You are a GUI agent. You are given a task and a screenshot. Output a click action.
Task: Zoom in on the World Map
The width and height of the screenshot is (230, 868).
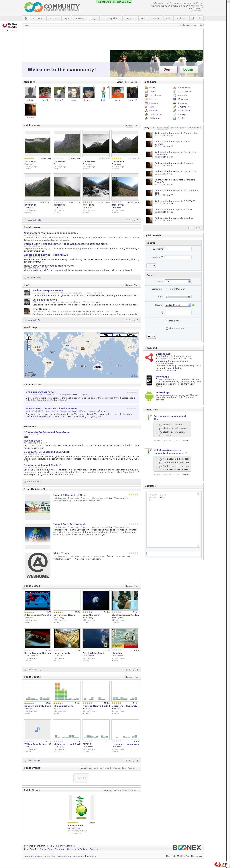[29, 345]
